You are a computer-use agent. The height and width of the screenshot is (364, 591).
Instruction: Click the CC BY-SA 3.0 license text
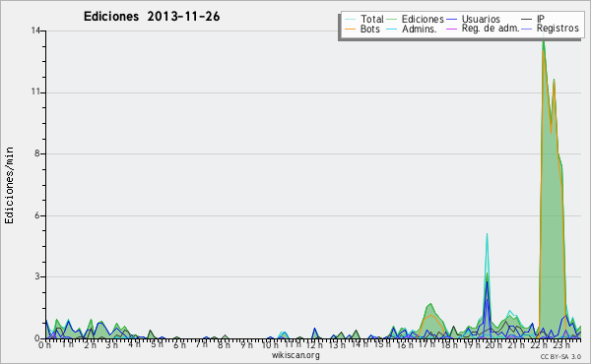[x=560, y=356]
